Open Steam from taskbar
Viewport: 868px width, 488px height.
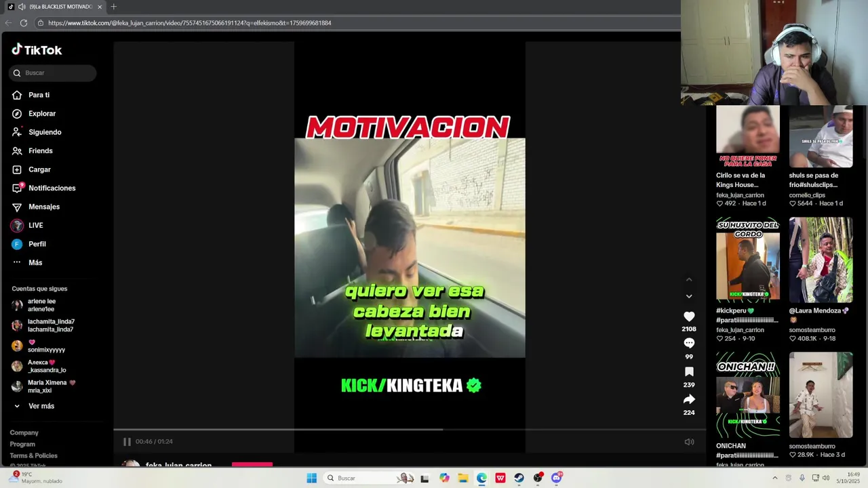[519, 478]
